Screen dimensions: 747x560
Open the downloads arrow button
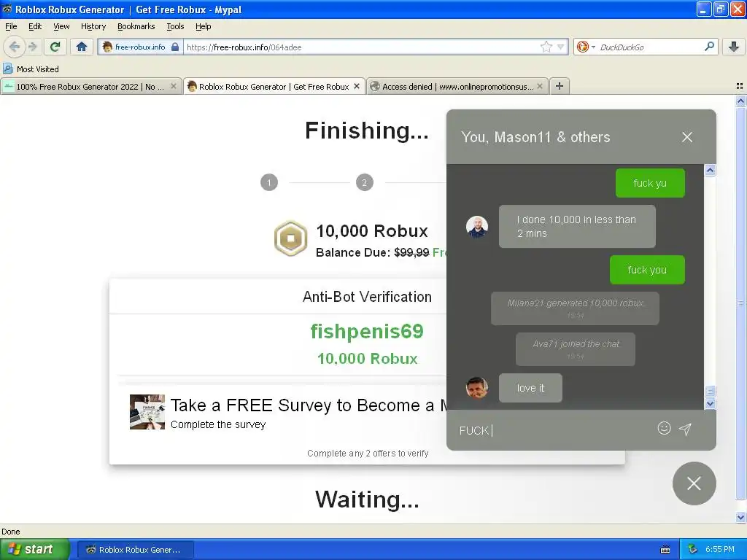click(734, 47)
